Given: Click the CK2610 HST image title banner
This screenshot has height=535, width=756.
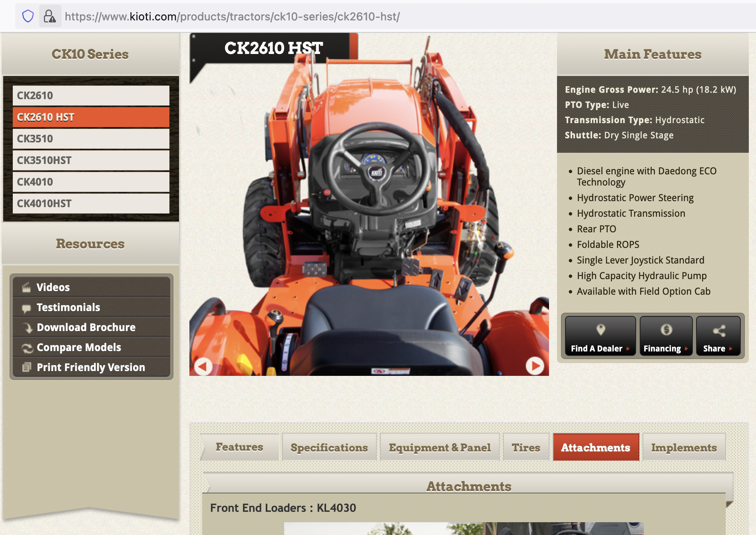Looking at the screenshot, I should click(x=273, y=48).
